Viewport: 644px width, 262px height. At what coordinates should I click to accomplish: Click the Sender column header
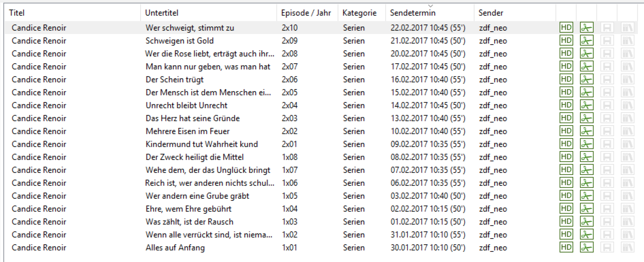490,13
